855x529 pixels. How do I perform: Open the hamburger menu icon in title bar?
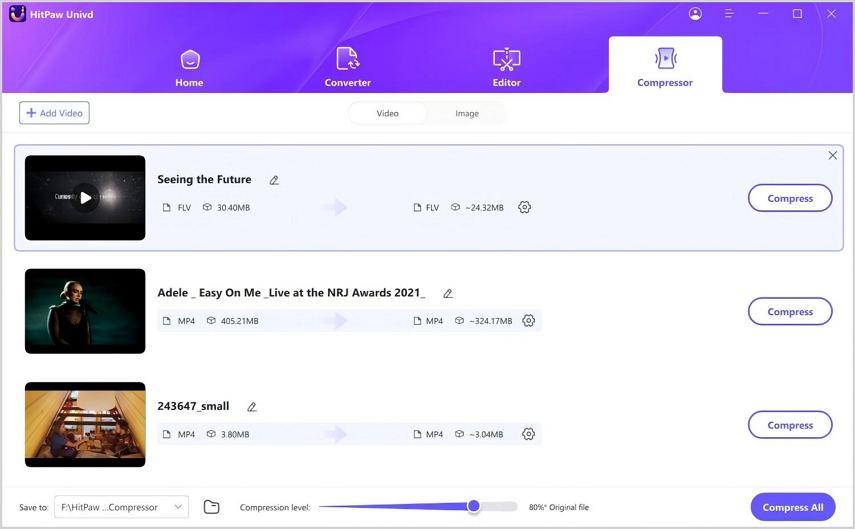pos(729,14)
